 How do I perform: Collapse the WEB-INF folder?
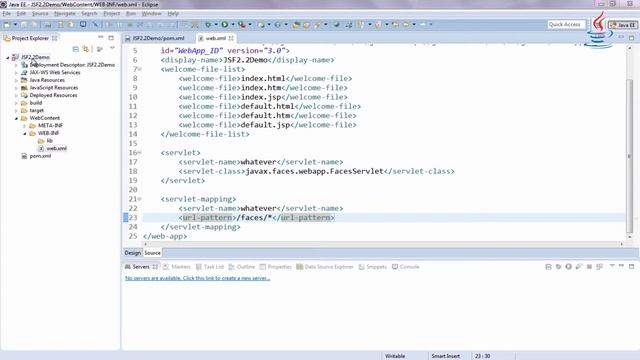click(x=24, y=133)
